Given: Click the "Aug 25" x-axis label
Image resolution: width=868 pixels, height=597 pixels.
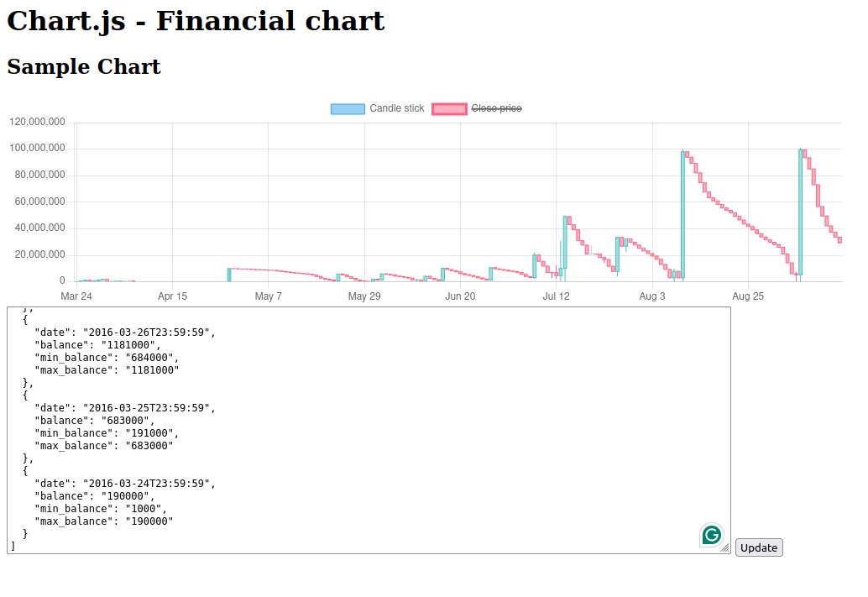Looking at the screenshot, I should [748, 296].
